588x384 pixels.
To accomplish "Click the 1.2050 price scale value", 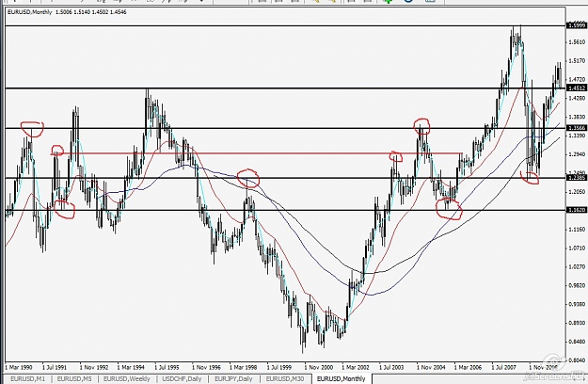I will tap(577, 192).
